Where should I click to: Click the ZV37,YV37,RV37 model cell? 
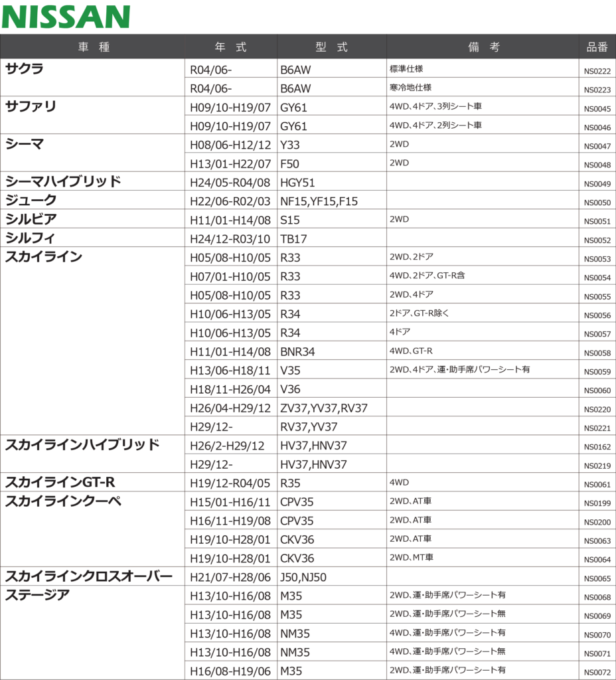click(324, 408)
